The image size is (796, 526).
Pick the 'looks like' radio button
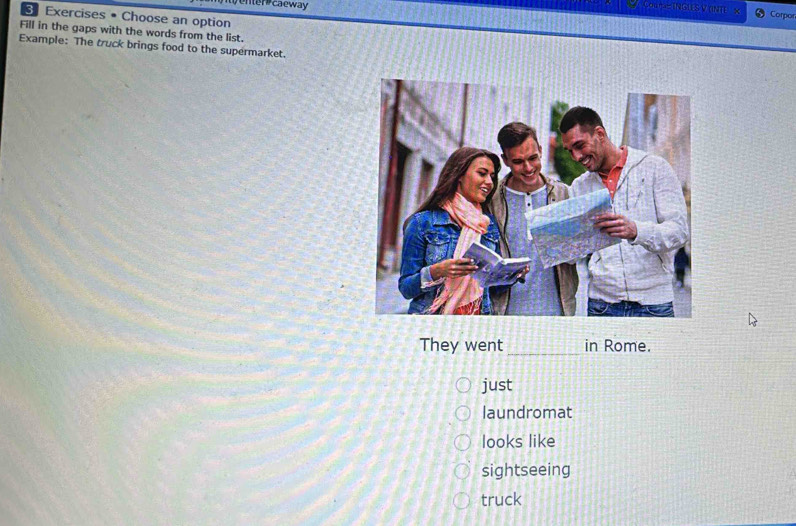click(463, 441)
